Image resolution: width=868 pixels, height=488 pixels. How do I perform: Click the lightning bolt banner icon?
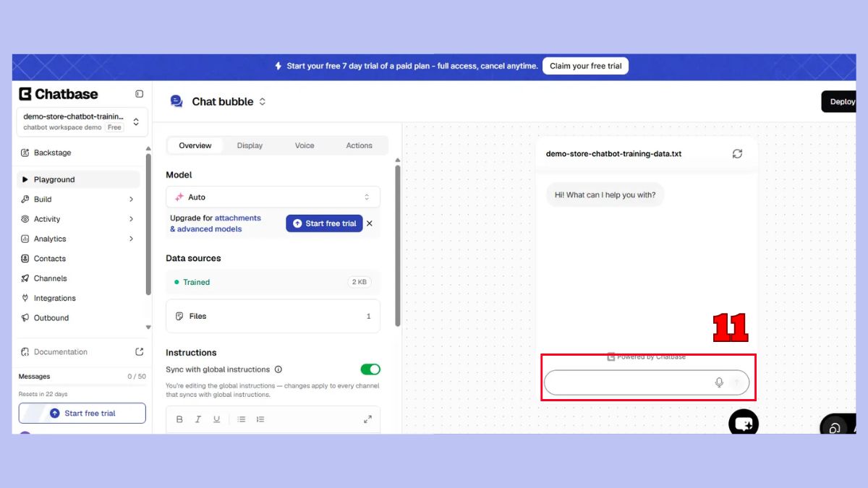[278, 66]
